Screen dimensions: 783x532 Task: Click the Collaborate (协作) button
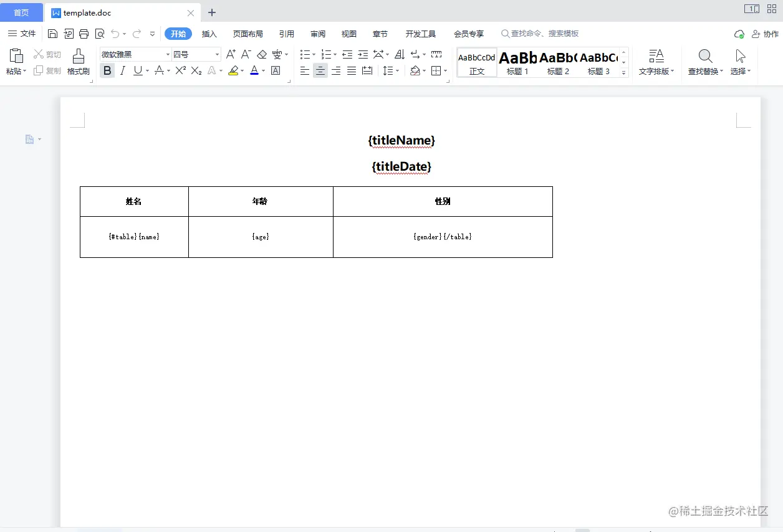[765, 34]
